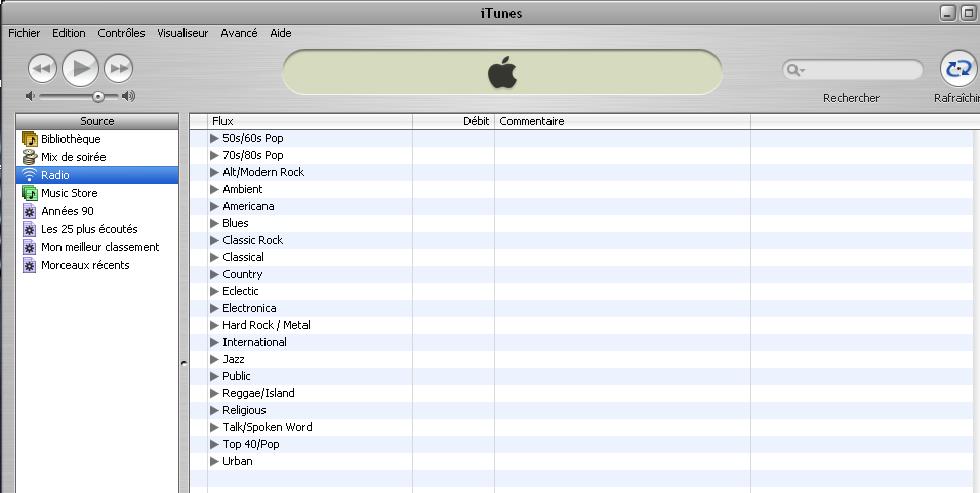
Task: Click the high volume speaker icon
Action: coord(128,96)
